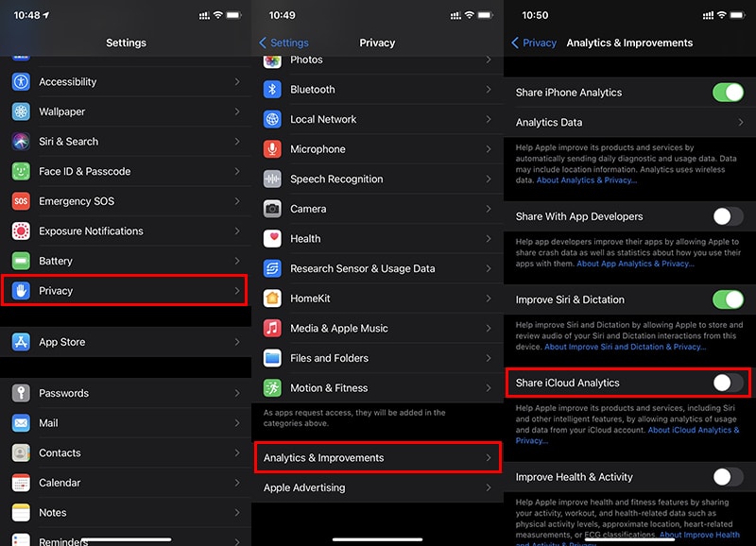Tap the Face ID & Passcode label
The image size is (756, 546).
[x=85, y=172]
